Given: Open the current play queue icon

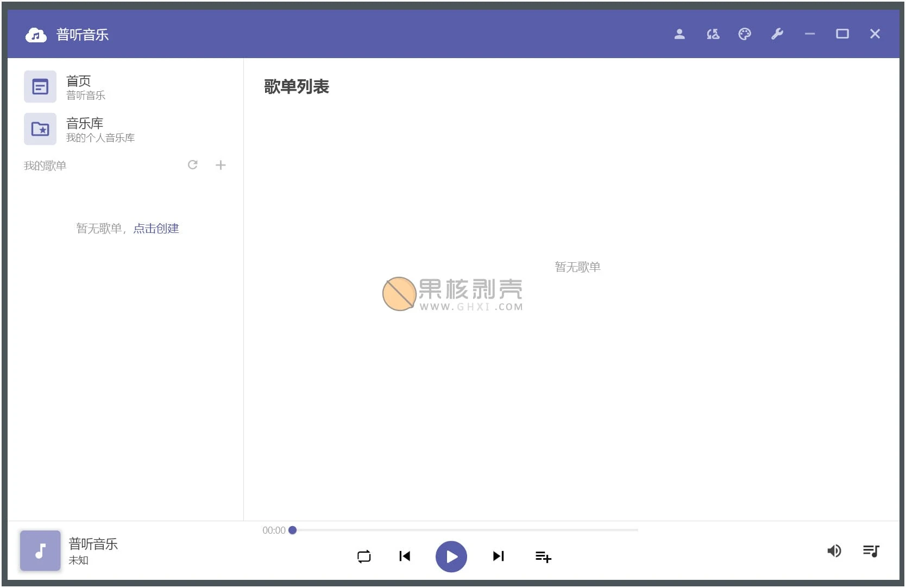Looking at the screenshot, I should 871,551.
